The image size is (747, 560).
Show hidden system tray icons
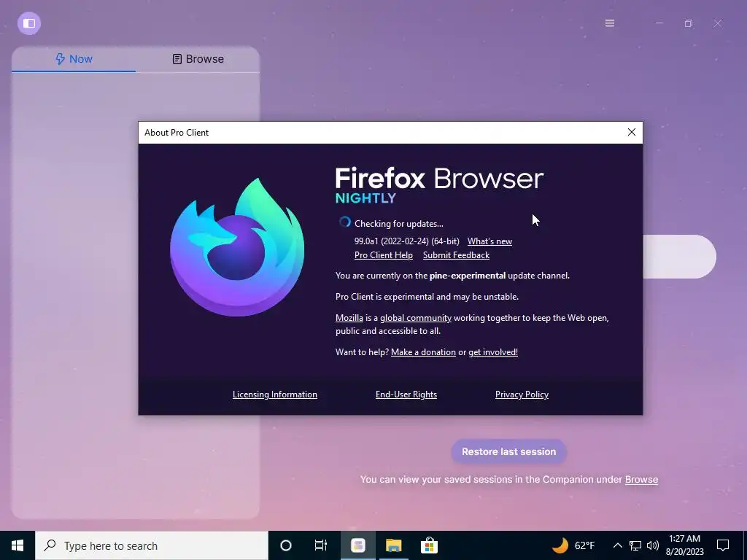coord(617,545)
